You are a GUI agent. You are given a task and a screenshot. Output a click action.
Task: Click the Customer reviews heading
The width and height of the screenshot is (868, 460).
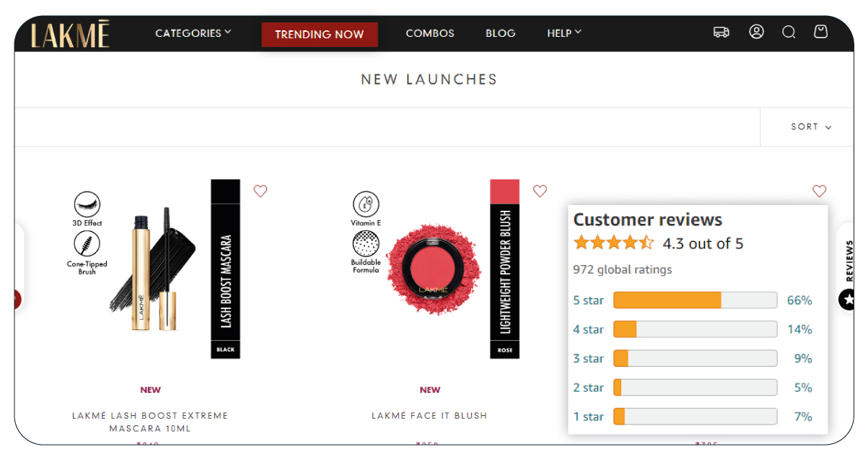point(647,220)
